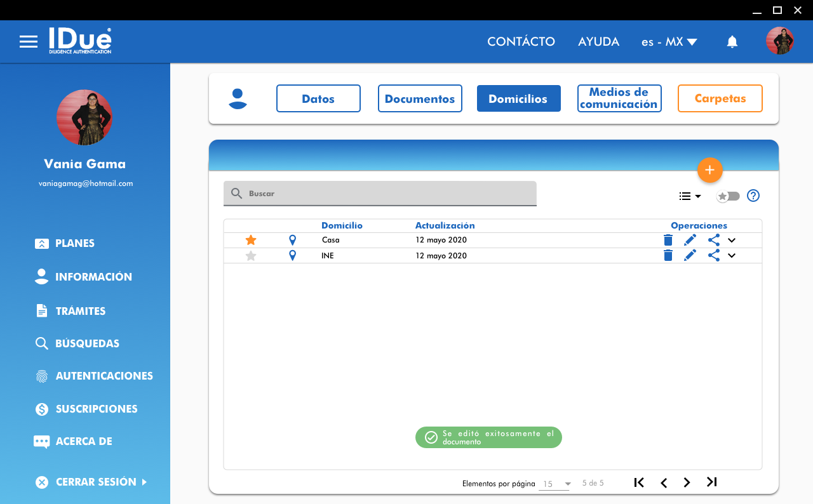Go to the last page of results
The width and height of the screenshot is (813, 504).
point(711,482)
